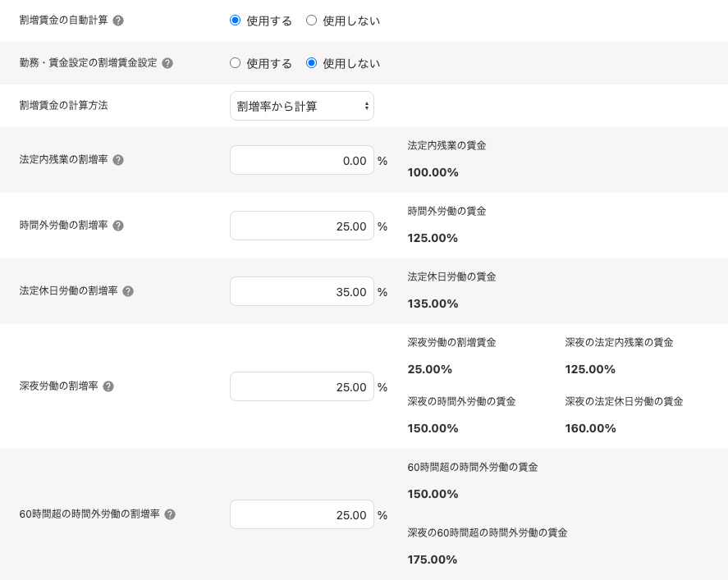Open the 割増率から計算 dropdown
This screenshot has height=580, width=728.
302,106
